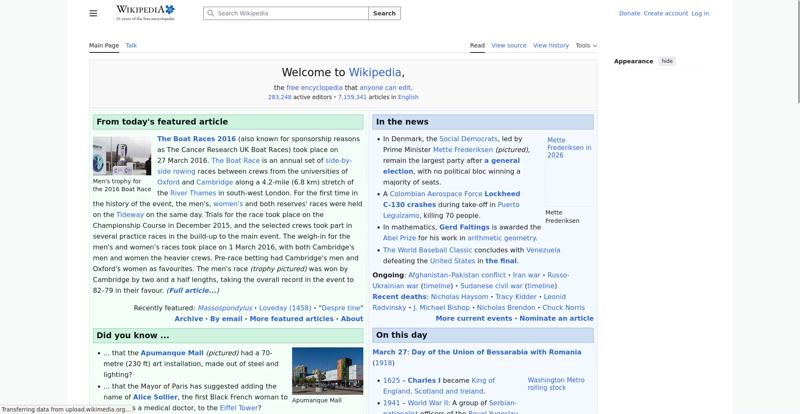Screen dimensions: 800x414
Task: Focus the Search Wikipedia input field
Action: 290,14
